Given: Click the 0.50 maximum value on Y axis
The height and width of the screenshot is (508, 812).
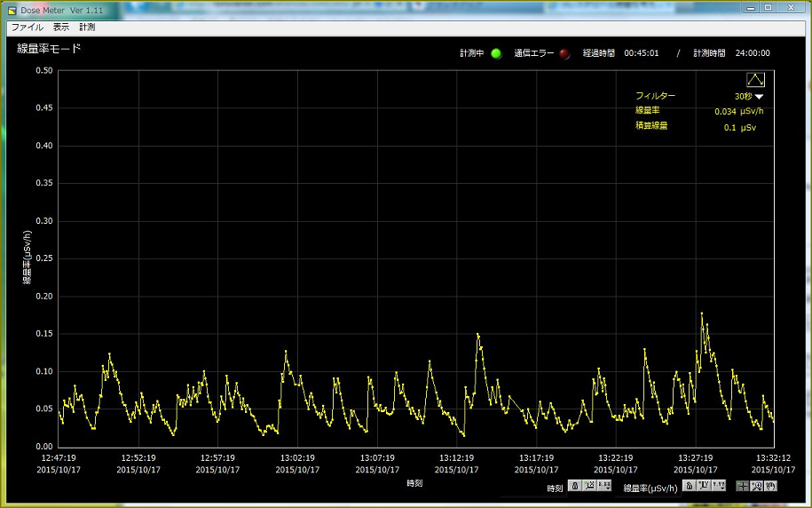Looking at the screenshot, I should click(43, 70).
